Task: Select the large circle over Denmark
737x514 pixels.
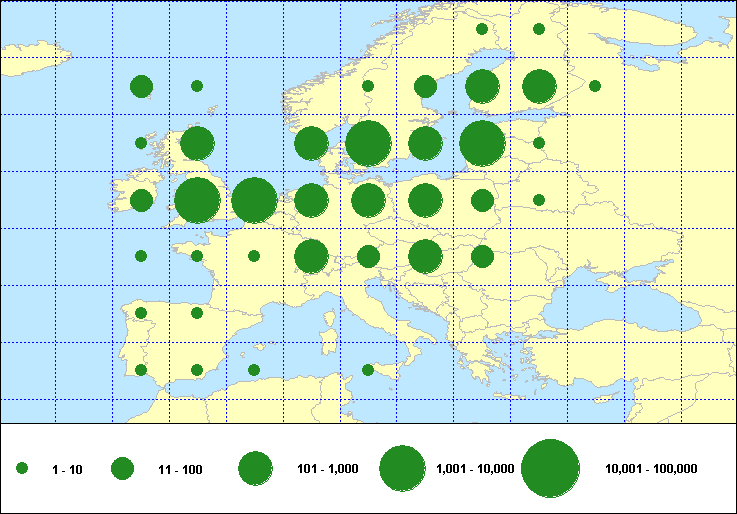Action: pos(311,143)
